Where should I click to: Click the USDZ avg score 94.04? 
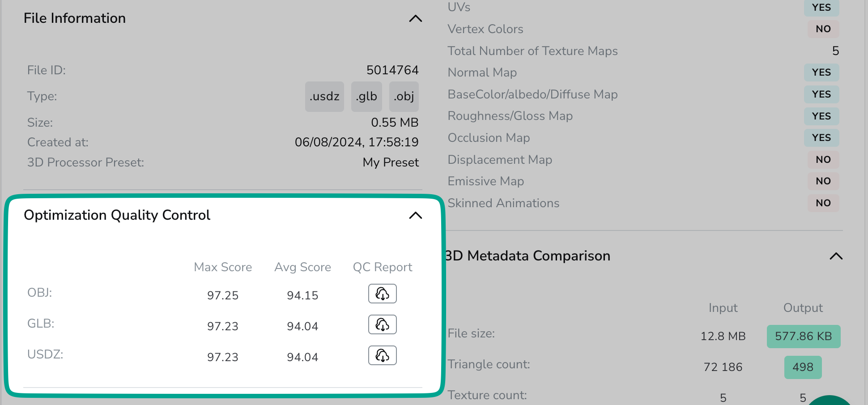[302, 357]
